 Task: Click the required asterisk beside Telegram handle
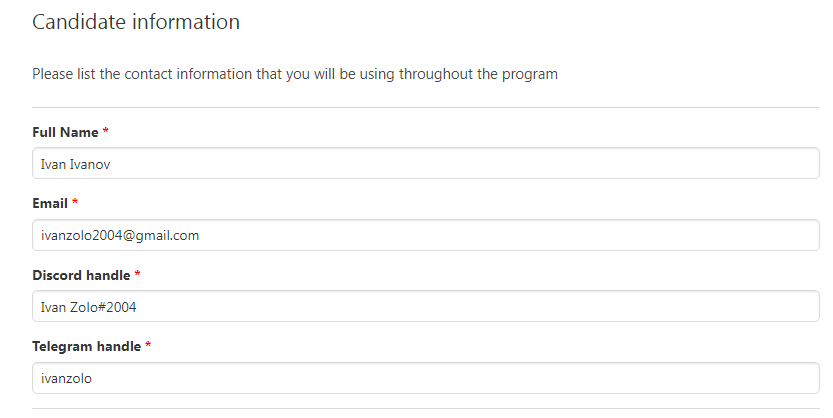(148, 346)
